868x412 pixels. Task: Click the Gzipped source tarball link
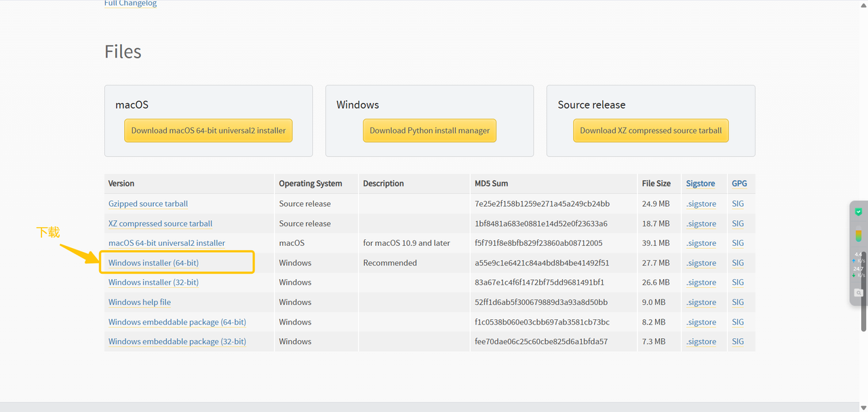148,204
